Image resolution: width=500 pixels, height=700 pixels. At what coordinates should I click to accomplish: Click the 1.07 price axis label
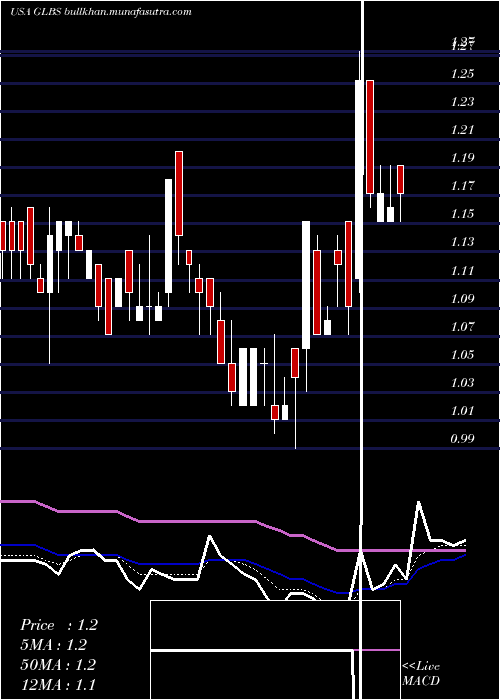coord(462,327)
